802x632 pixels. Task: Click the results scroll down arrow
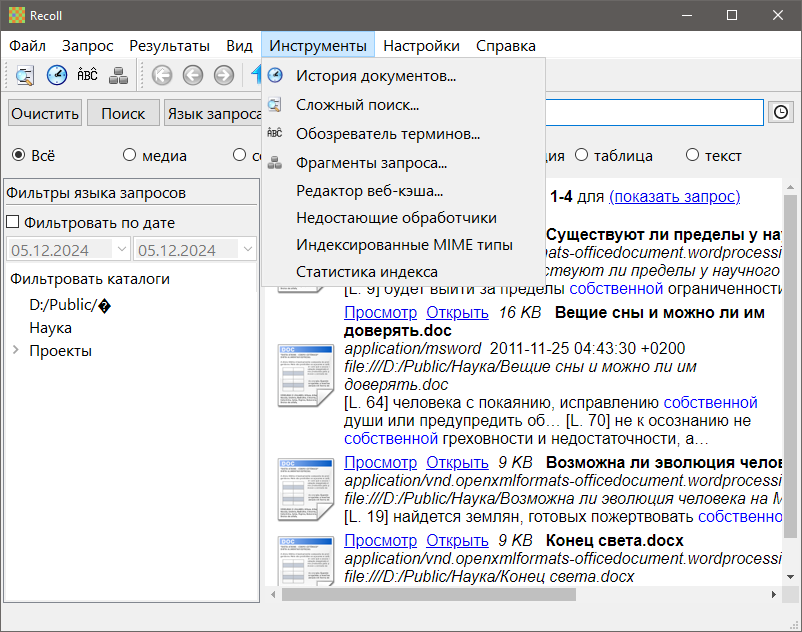(790, 577)
